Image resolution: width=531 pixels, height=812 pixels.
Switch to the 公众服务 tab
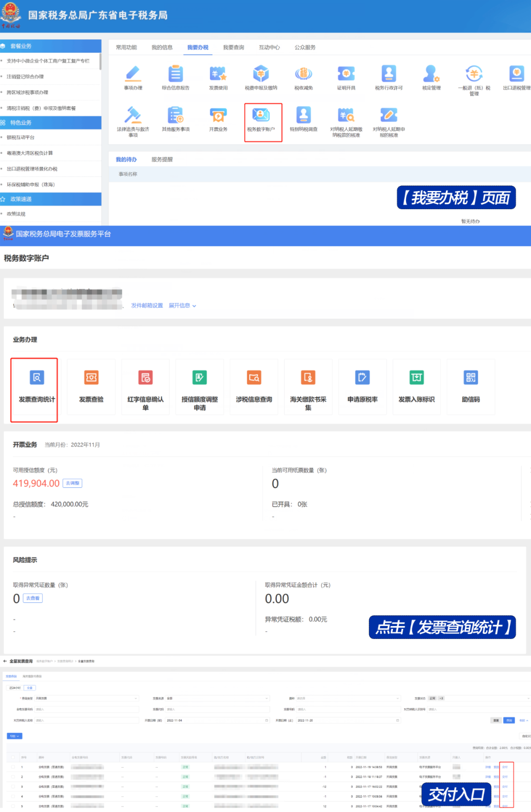[x=305, y=47]
